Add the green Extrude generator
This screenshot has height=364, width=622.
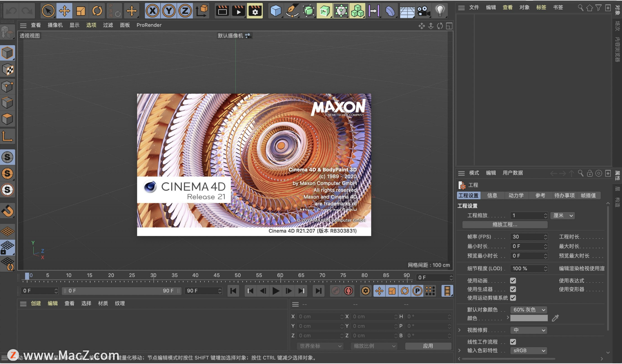click(x=325, y=11)
